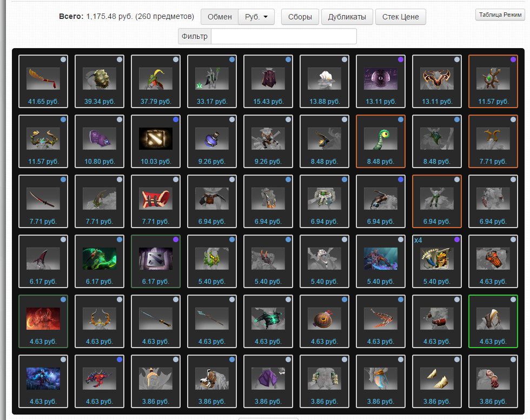This screenshot has height=420, width=530.
Task: Click the Дубликаты button
Action: point(347,17)
